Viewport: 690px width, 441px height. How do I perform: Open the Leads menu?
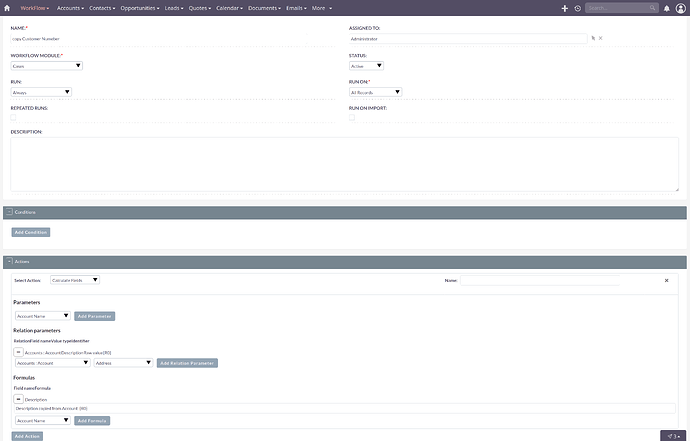[174, 8]
